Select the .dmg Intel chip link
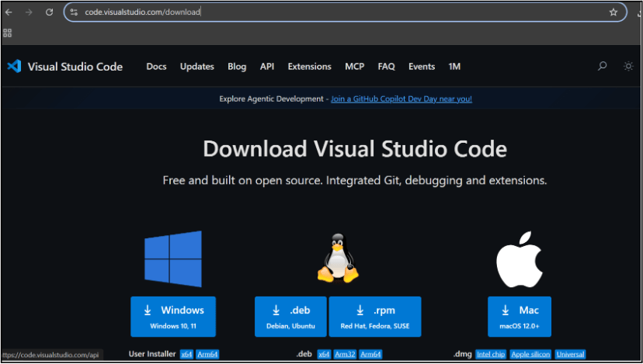Image resolution: width=643 pixels, height=364 pixels. [491, 354]
